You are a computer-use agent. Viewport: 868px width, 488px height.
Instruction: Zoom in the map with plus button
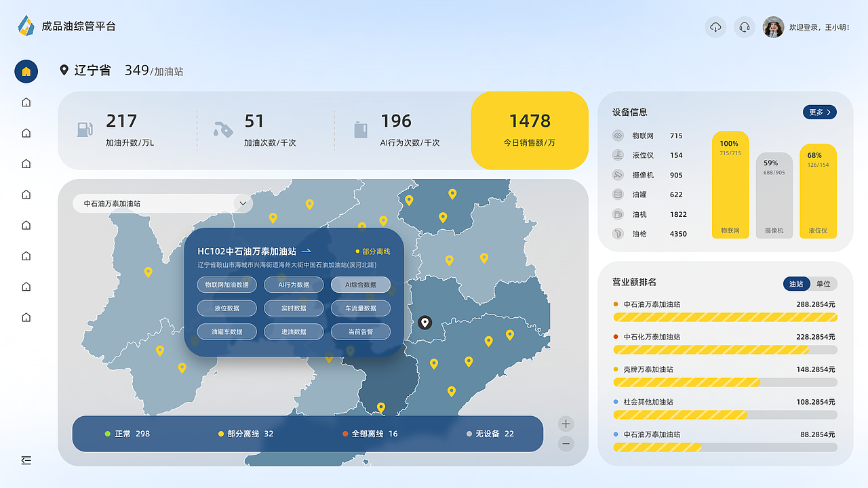point(566,424)
